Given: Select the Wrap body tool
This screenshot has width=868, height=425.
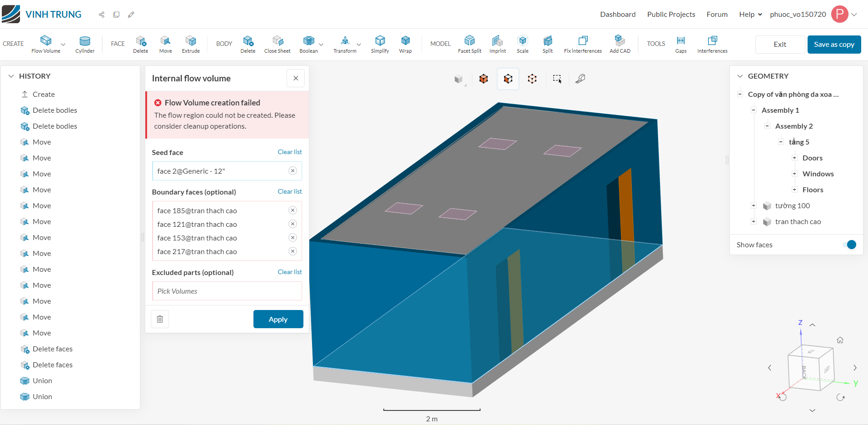Looking at the screenshot, I should 405,44.
